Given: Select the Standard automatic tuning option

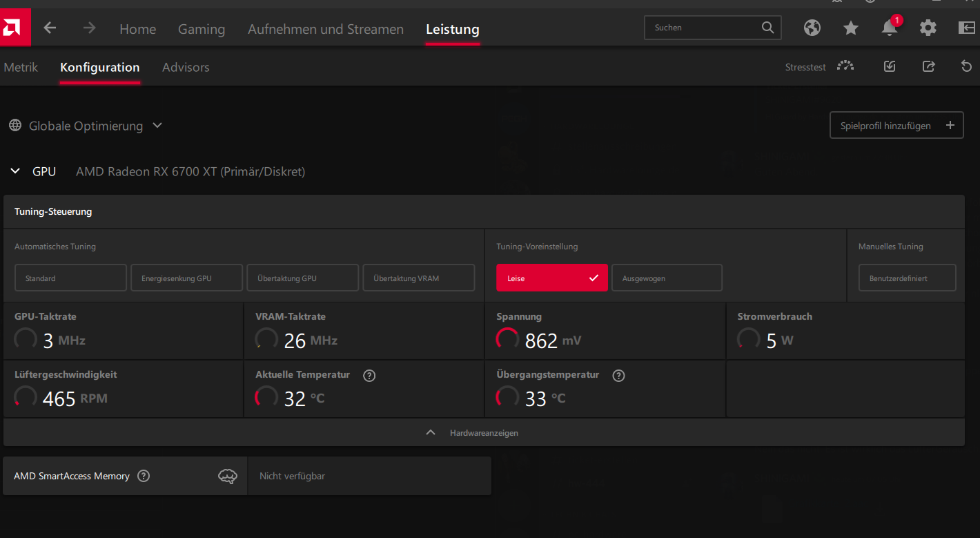Looking at the screenshot, I should (70, 278).
